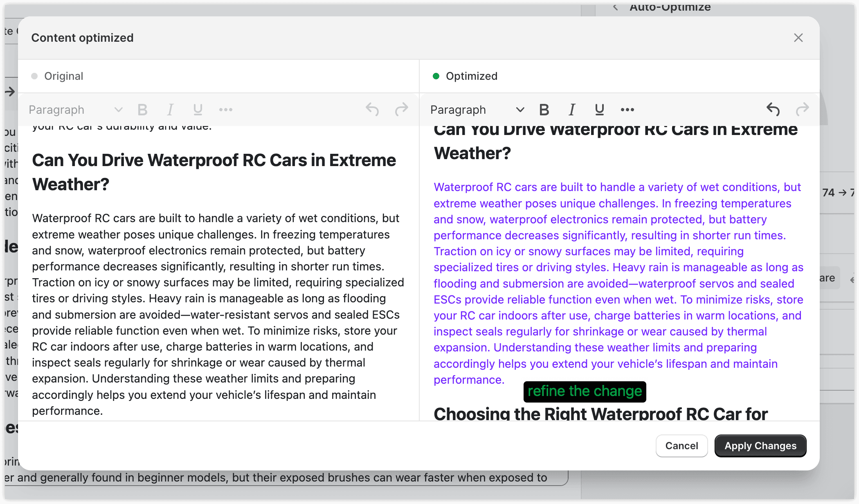Open more options in Optimized toolbar
This screenshot has width=859, height=504.
coord(627,110)
